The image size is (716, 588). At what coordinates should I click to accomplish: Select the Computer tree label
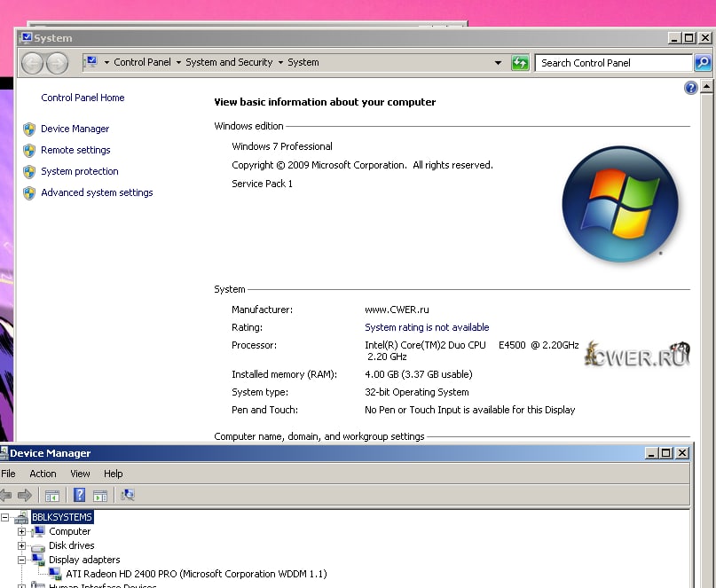tap(70, 531)
